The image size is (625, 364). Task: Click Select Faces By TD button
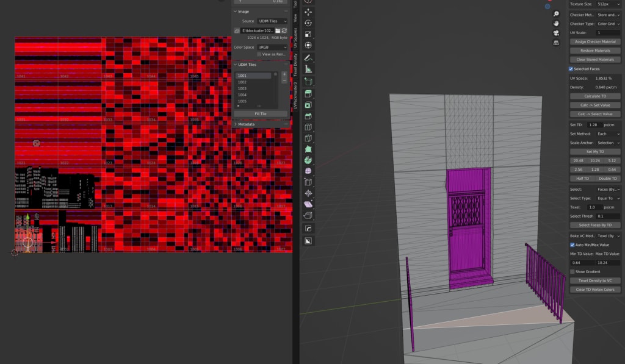(x=595, y=225)
